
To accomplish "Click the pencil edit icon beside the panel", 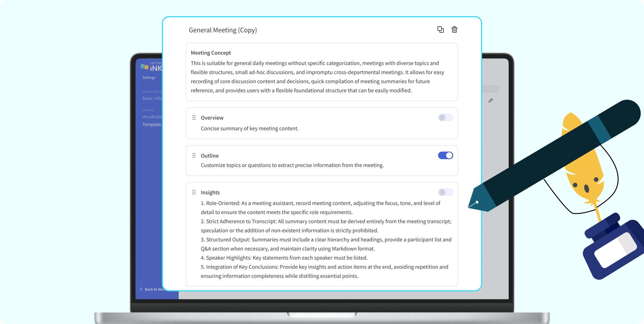I will tap(490, 100).
